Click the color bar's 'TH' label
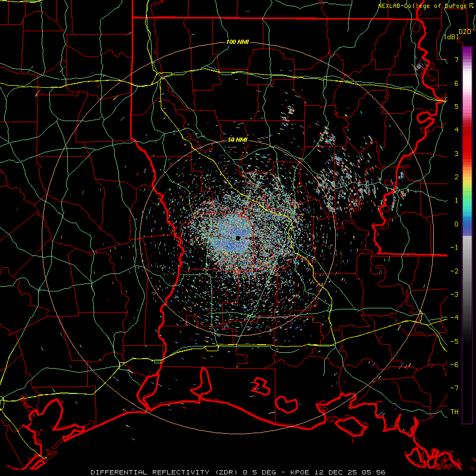The height and width of the screenshot is (476, 476). [x=454, y=412]
